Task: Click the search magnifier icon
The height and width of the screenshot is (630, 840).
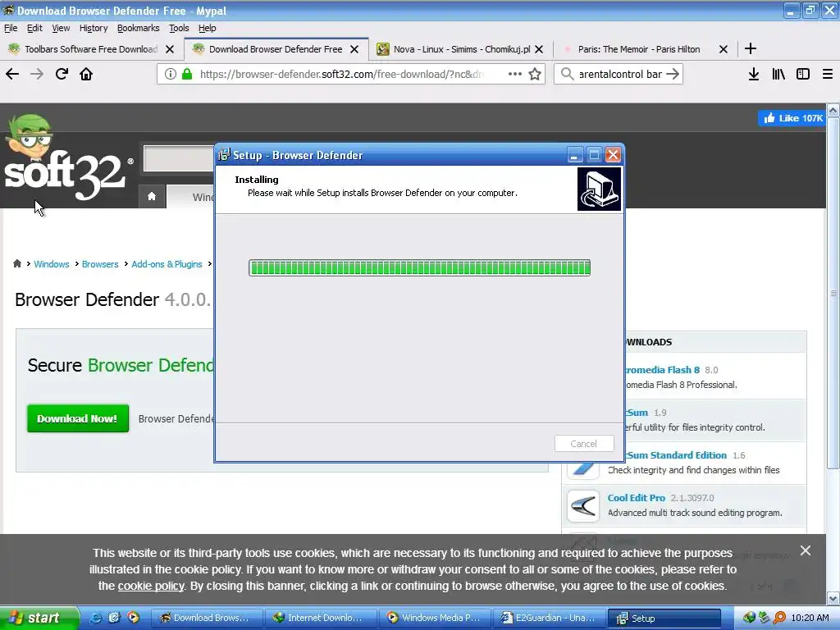Action: point(567,74)
